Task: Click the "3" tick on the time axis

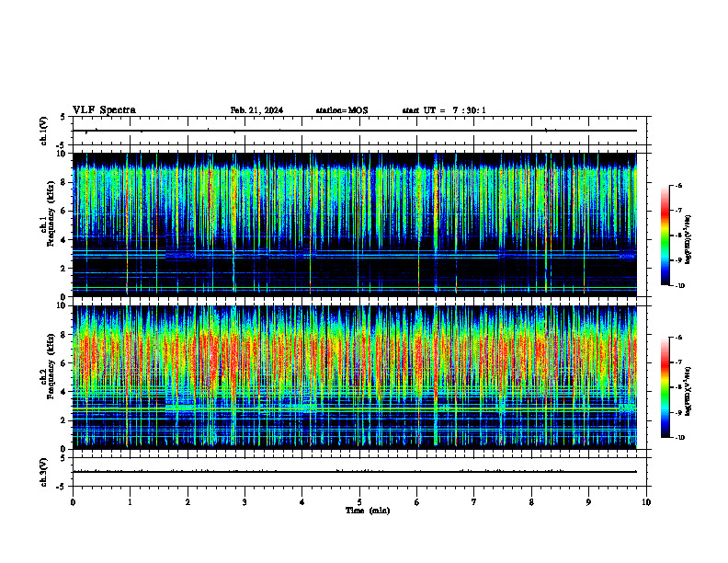Action: click(245, 502)
